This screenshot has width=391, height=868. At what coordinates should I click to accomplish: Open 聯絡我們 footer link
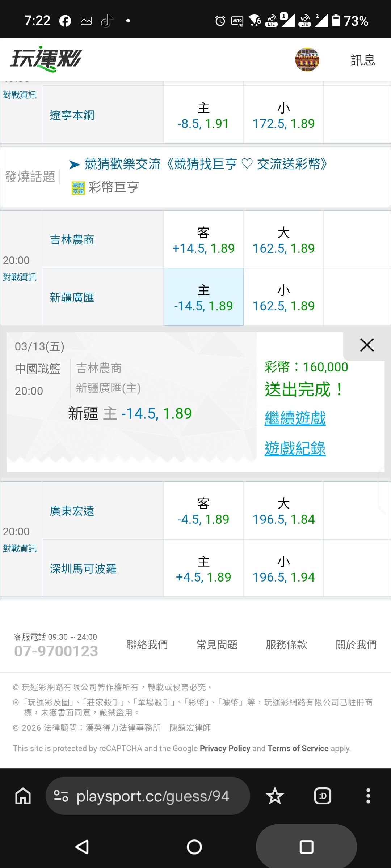(x=147, y=644)
